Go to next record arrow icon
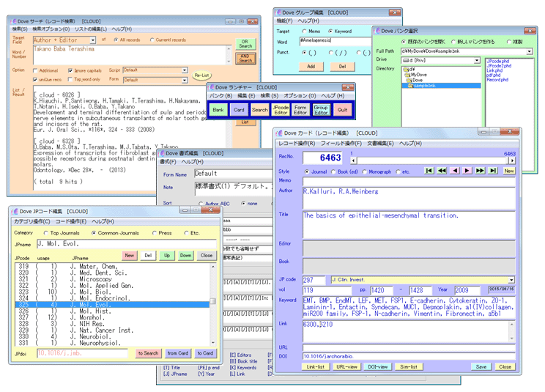The width and height of the screenshot is (545, 392). (467, 171)
